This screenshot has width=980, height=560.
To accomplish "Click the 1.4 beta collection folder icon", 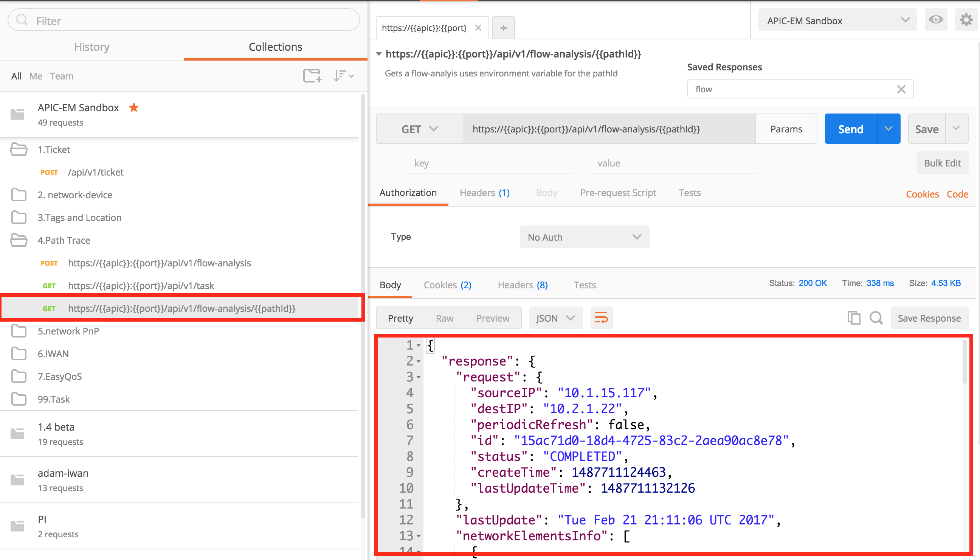I will (x=17, y=434).
